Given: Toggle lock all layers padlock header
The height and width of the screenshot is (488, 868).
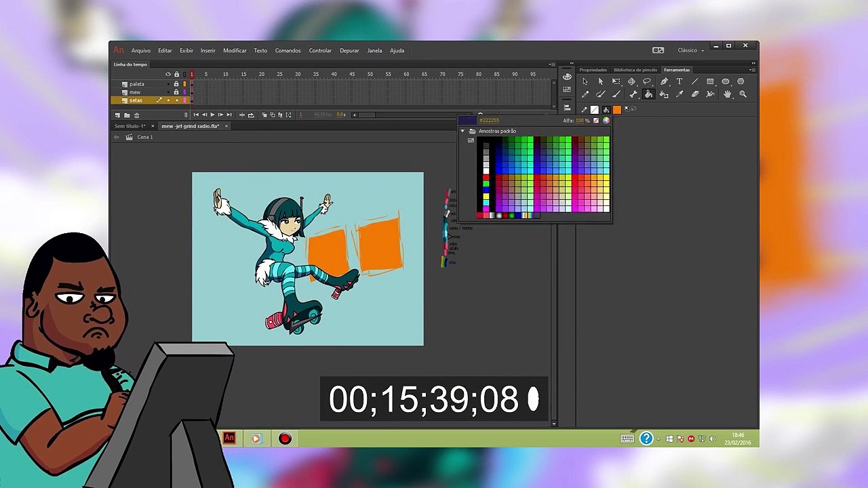Looking at the screenshot, I should (176, 74).
